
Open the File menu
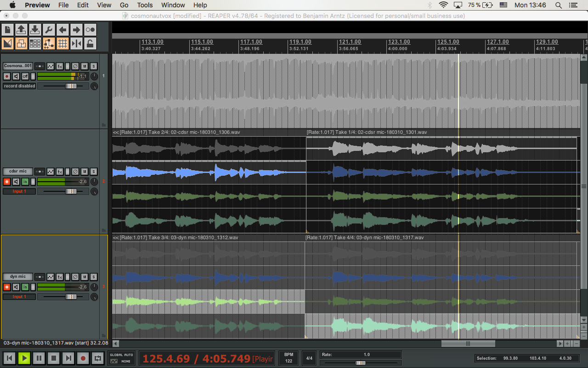[63, 5]
